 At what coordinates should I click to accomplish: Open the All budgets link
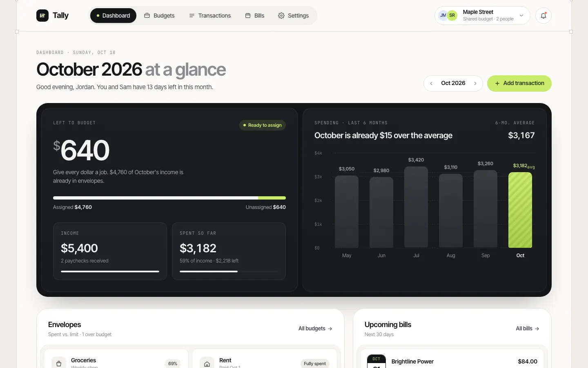click(315, 329)
